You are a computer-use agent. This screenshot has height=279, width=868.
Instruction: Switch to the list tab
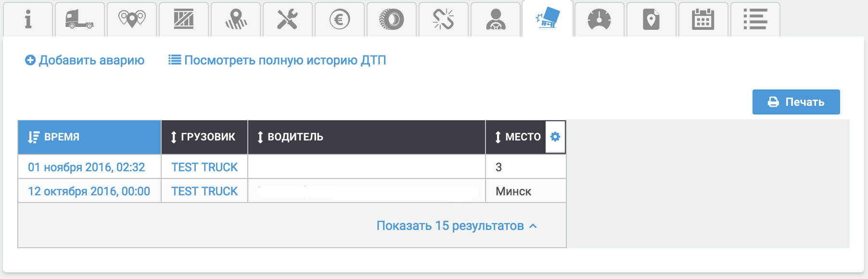[x=754, y=20]
